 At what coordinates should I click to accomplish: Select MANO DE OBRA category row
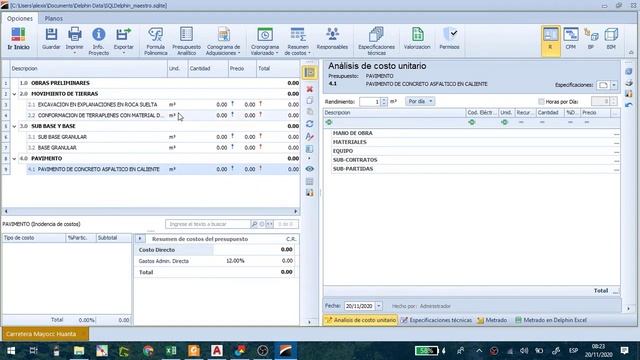[x=476, y=133]
